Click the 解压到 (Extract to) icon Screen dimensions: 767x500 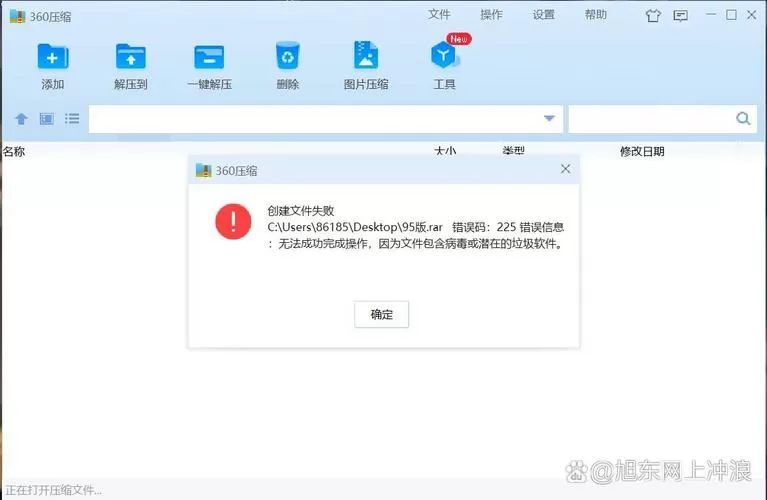coord(131,57)
